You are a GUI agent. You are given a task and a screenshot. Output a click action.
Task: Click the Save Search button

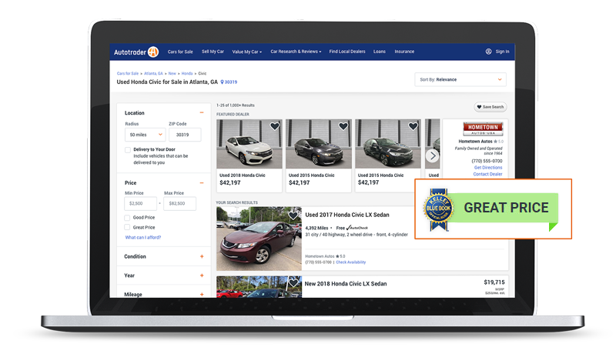[x=490, y=107]
